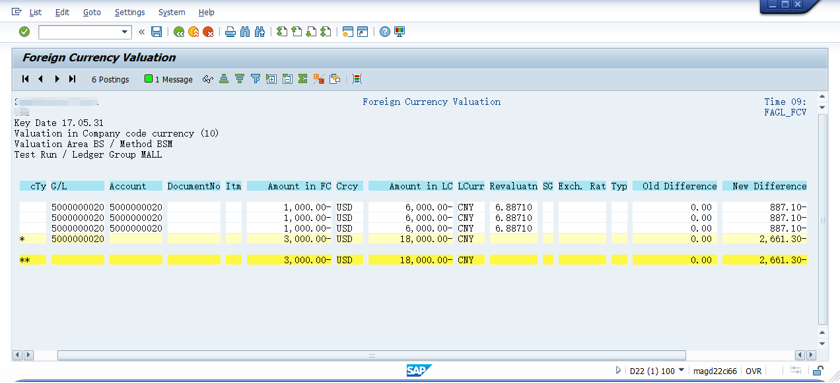Viewport: 840px width, 383px height.
Task: Click the column right arrow icon
Action: coord(57,79)
